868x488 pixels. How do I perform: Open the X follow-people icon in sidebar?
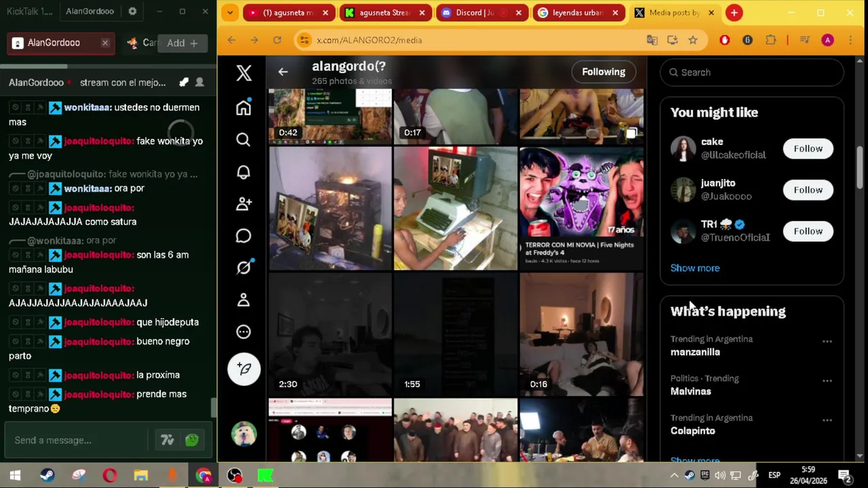[x=243, y=203]
